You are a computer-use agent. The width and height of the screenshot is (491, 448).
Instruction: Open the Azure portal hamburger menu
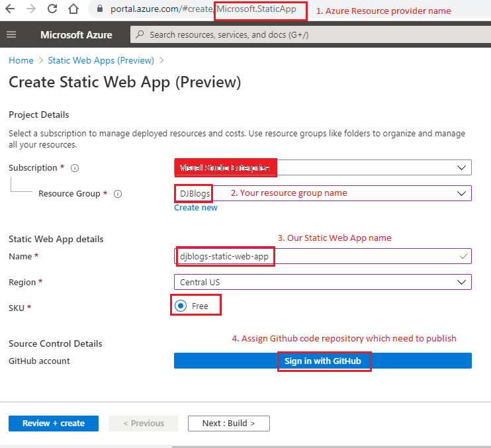tap(11, 34)
